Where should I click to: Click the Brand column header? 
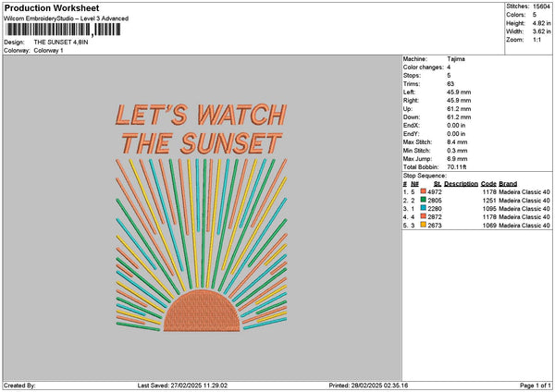coord(508,183)
